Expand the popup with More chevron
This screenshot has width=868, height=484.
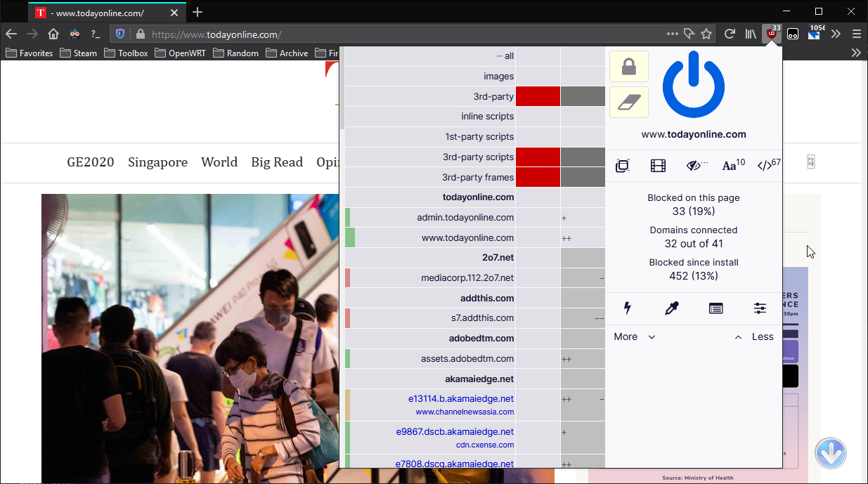pos(635,336)
